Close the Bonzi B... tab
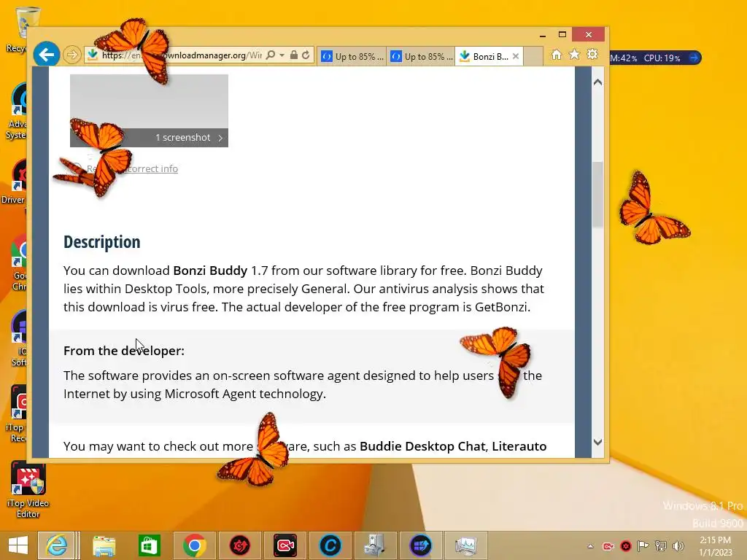 [x=516, y=56]
